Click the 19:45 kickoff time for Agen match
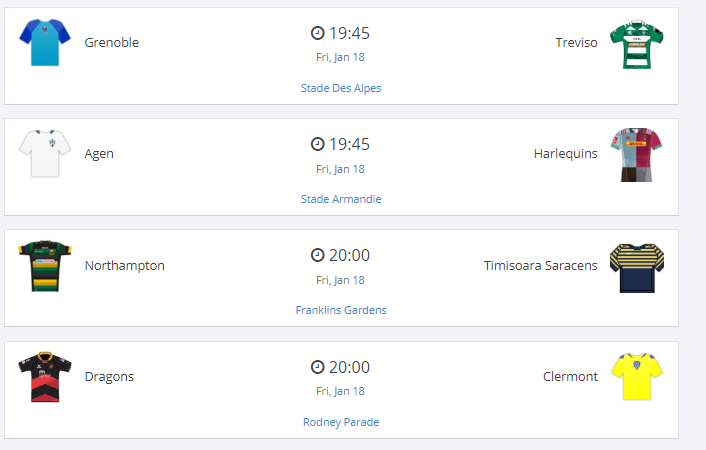706x450 pixels. [350, 144]
